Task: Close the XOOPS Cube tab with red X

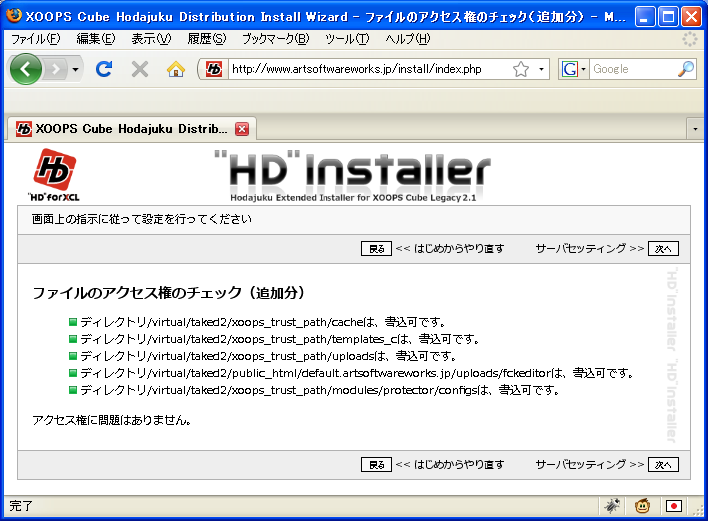Action: [x=242, y=129]
